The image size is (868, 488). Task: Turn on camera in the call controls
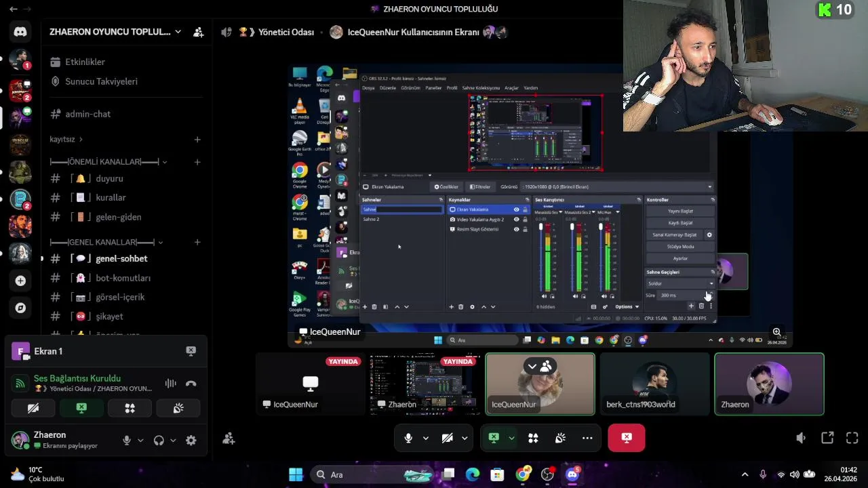pyautogui.click(x=447, y=439)
